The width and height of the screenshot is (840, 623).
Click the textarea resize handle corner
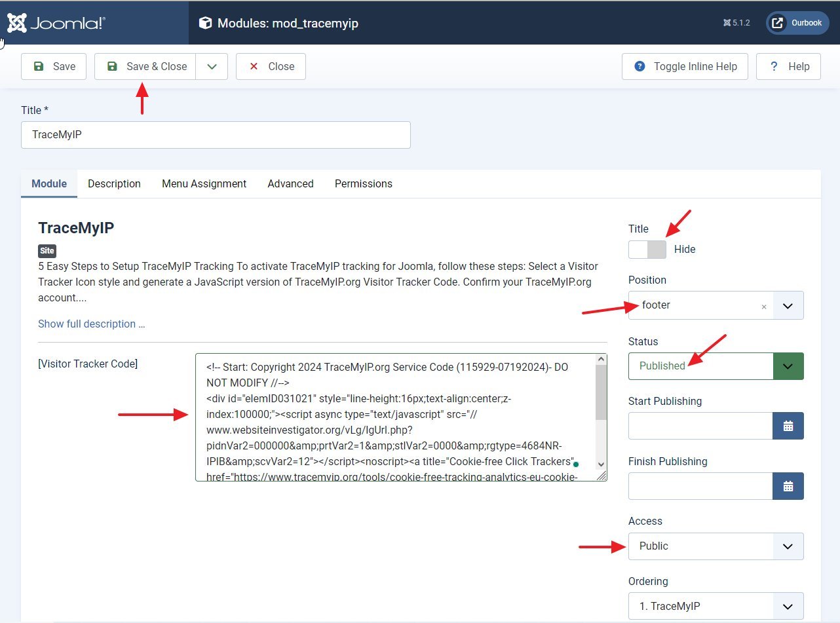click(x=601, y=476)
